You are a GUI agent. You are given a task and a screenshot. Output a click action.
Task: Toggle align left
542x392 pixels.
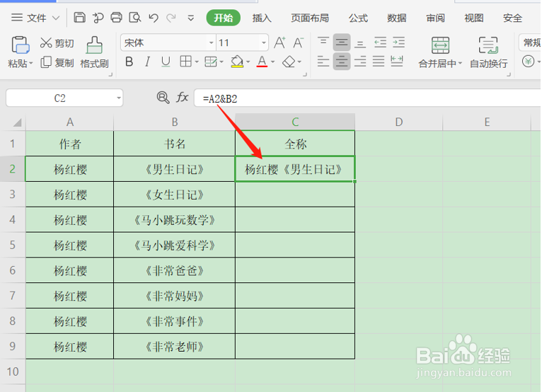(x=323, y=62)
